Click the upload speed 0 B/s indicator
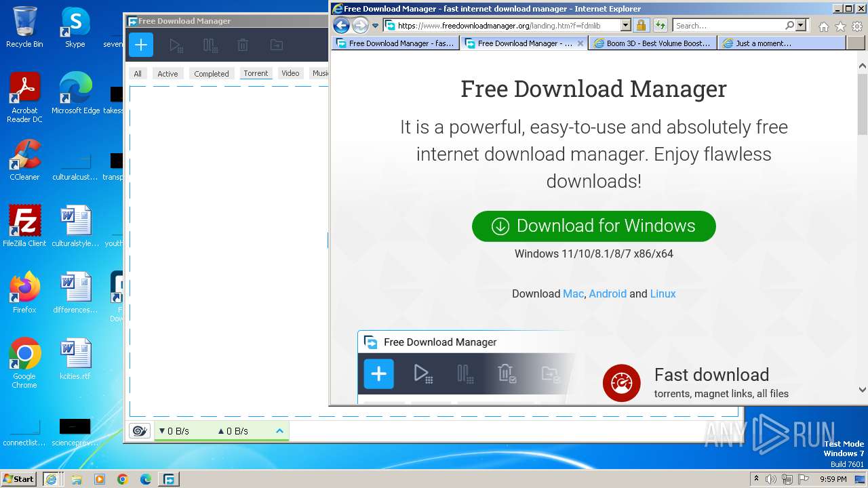 tap(233, 431)
